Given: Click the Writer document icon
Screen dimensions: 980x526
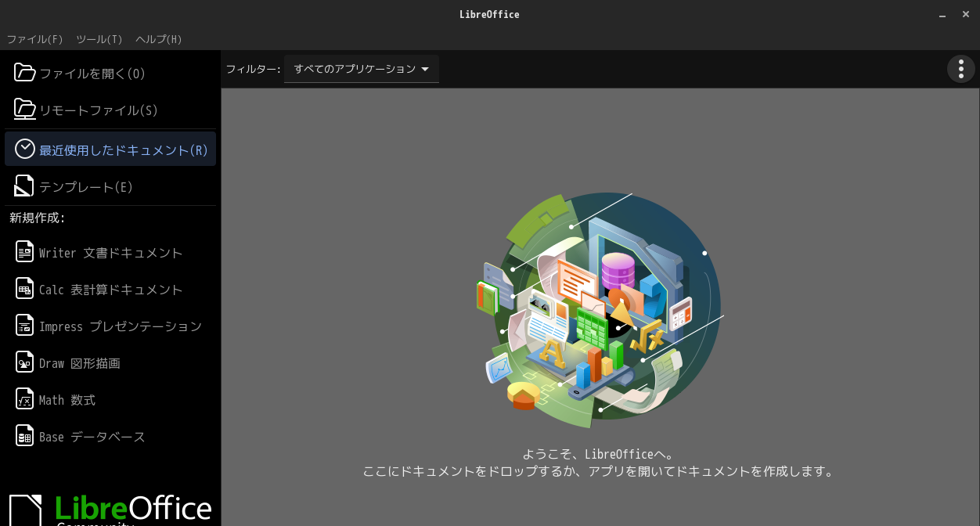Looking at the screenshot, I should (25, 252).
